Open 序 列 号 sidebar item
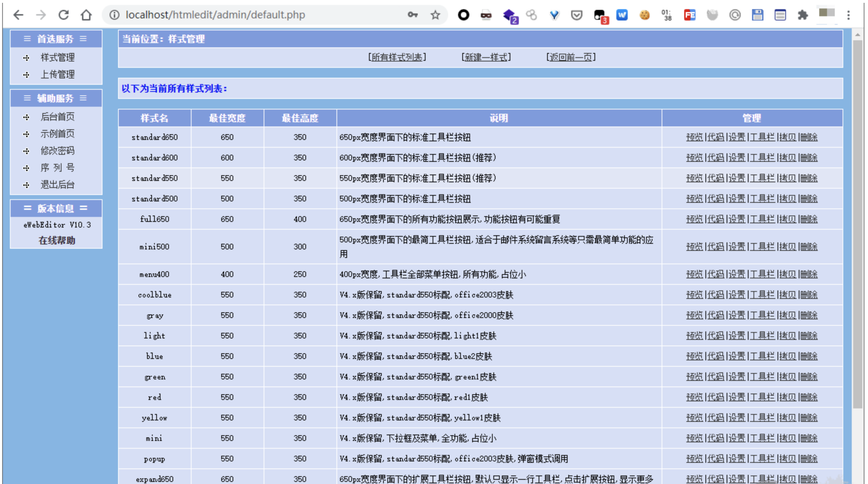868x484 pixels. 57,167
